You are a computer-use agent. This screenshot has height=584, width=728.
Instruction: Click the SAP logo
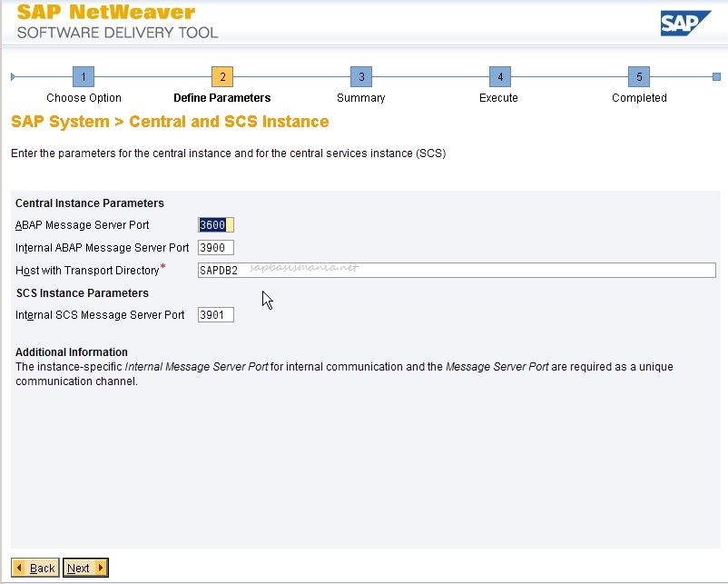pyautogui.click(x=685, y=23)
